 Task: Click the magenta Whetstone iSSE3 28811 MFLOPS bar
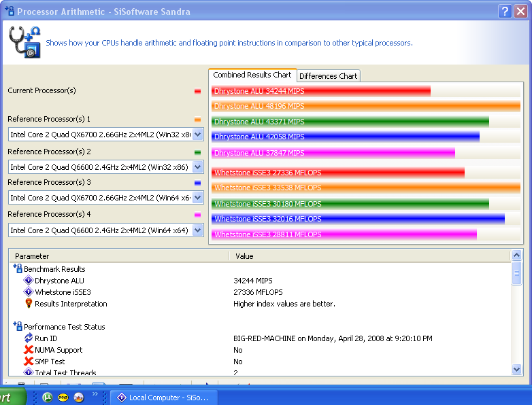pyautogui.click(x=344, y=234)
